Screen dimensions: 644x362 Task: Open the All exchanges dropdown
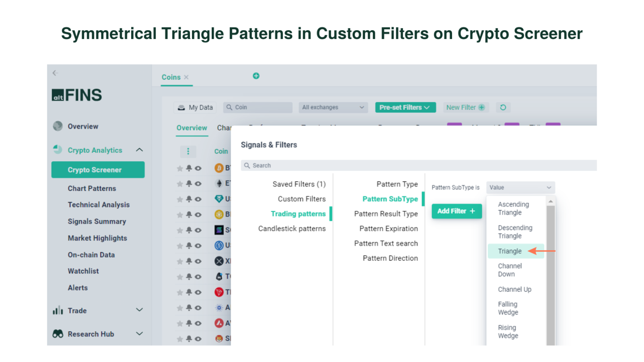tap(333, 108)
